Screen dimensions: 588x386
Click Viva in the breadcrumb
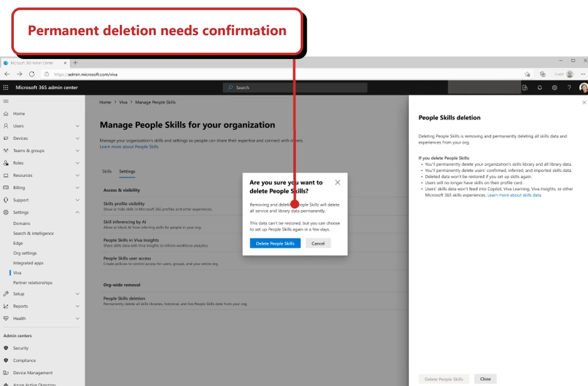[x=123, y=102]
